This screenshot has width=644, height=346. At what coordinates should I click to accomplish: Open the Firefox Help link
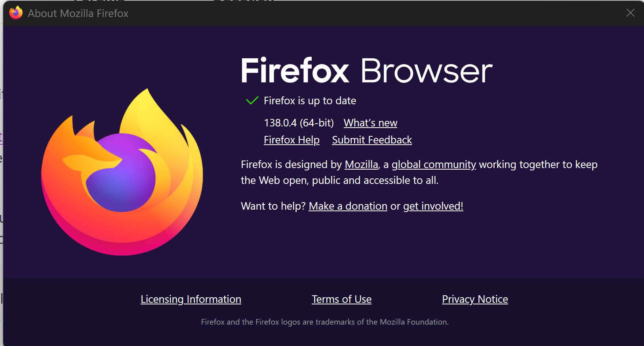click(292, 140)
